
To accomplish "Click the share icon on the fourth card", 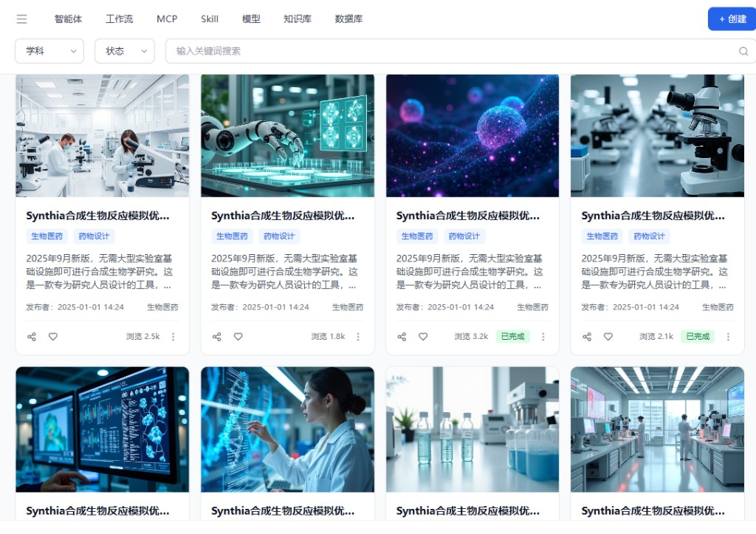I will pos(587,336).
